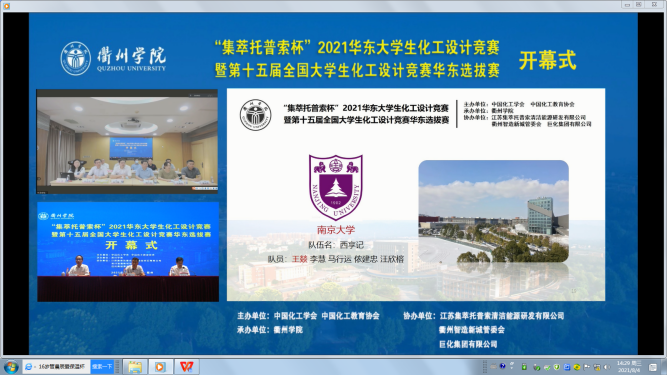
Task: Click the Internet Explorer icon in the search bar
Action: click(x=29, y=366)
